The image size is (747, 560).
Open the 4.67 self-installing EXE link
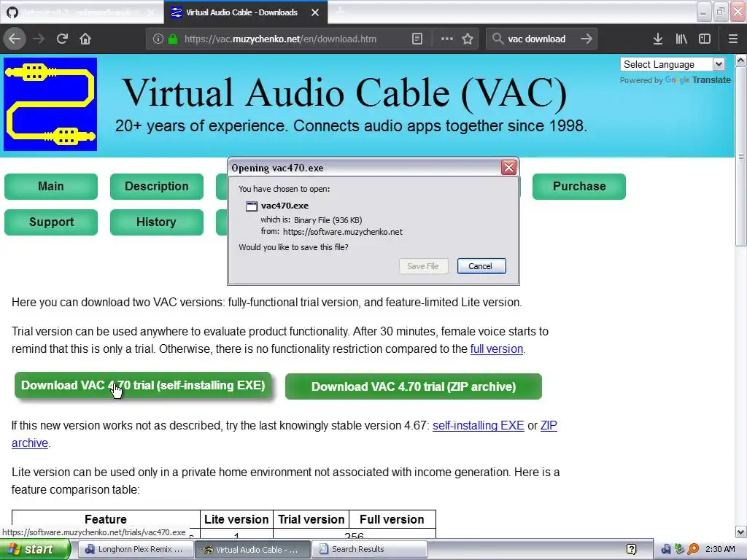pos(479,426)
